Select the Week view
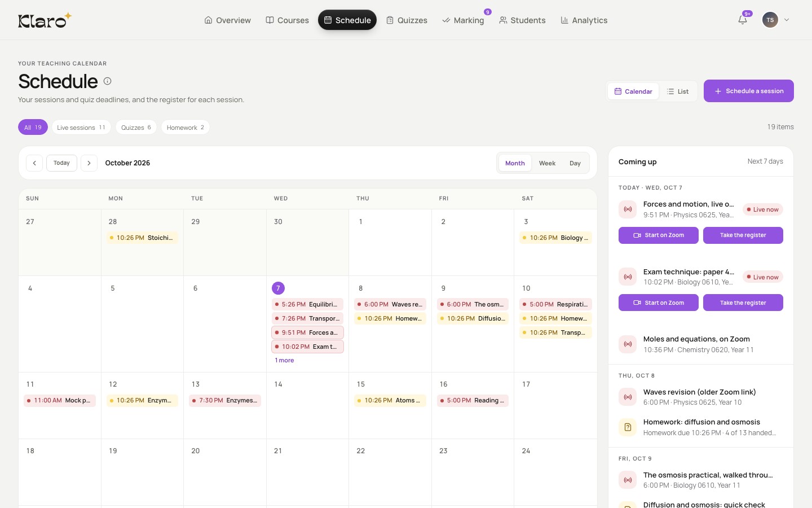 click(x=547, y=163)
